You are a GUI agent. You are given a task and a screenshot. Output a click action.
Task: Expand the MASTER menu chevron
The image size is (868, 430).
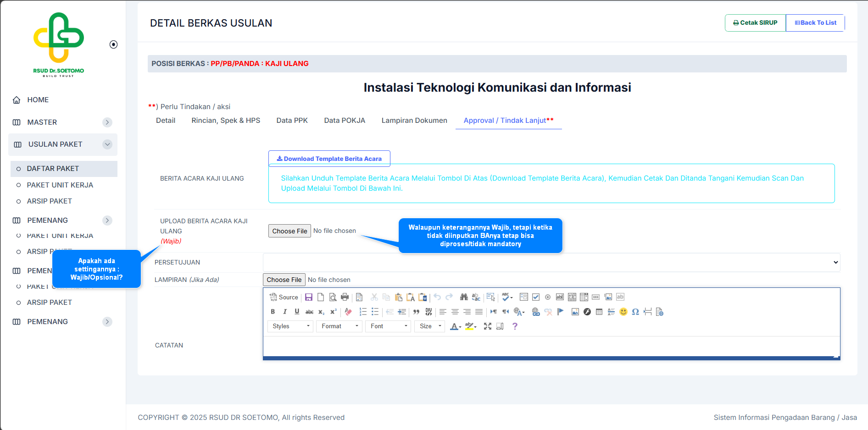coord(107,122)
